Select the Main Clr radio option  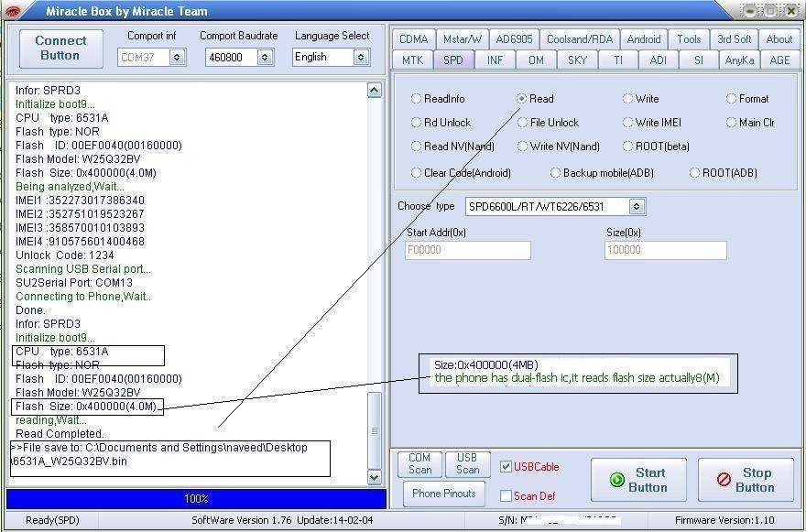point(732,123)
